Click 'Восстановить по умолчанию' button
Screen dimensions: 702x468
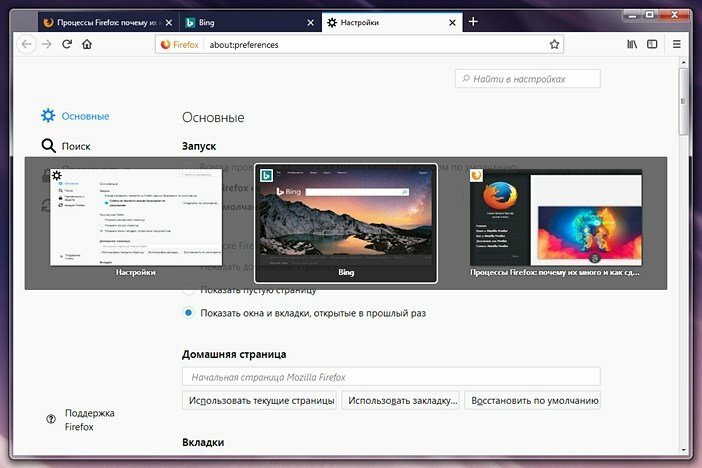[x=533, y=400]
